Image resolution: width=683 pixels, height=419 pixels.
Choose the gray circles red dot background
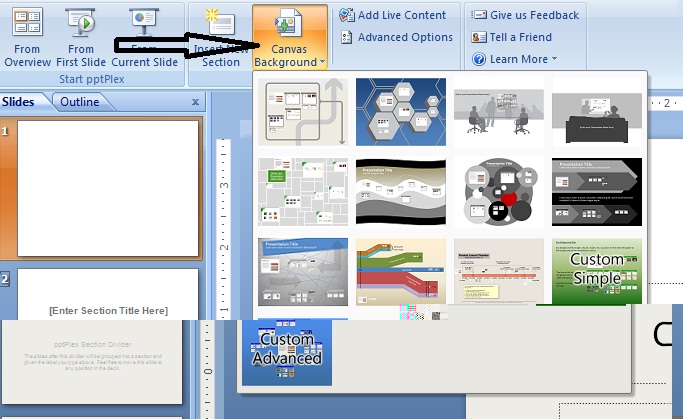point(499,192)
